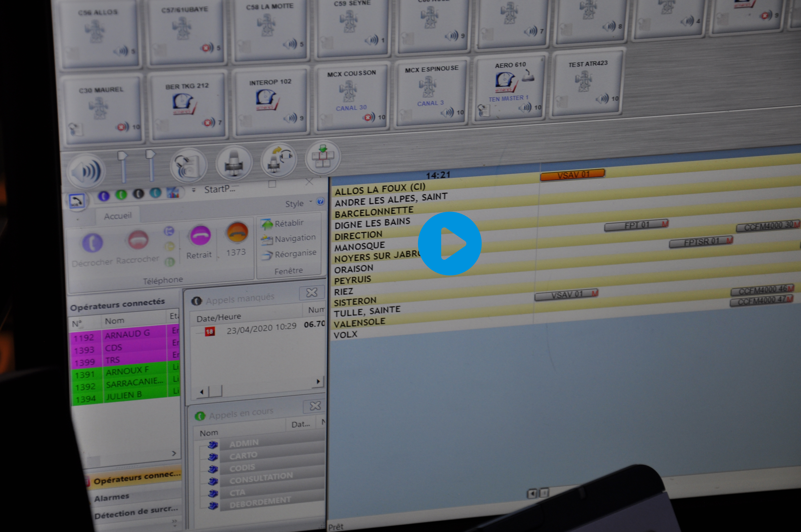This screenshot has height=532, width=801.
Task: Select the MCX COUSSON CANAL 30 tile
Action: [x=352, y=98]
